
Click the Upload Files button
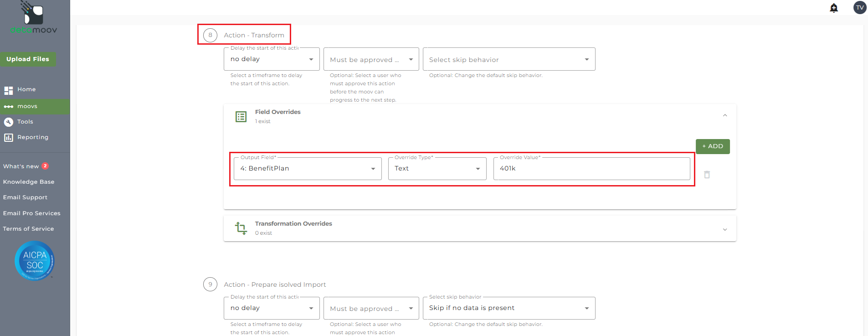coord(28,59)
